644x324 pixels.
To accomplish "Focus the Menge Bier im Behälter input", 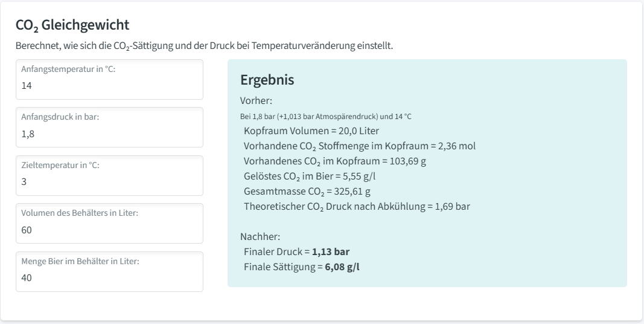I will point(109,277).
